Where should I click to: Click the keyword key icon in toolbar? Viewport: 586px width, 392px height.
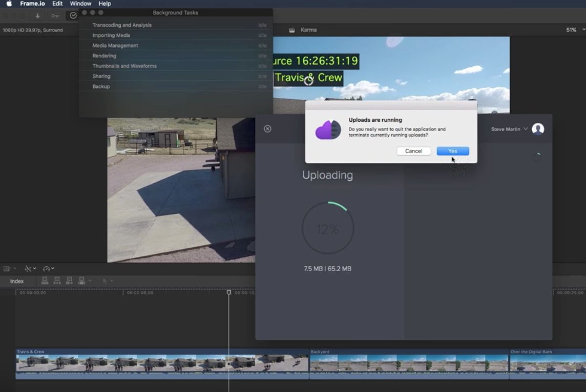coord(55,16)
